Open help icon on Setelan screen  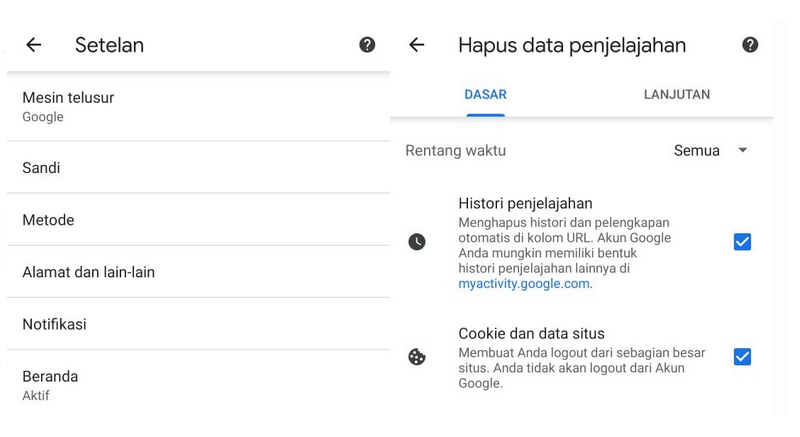click(367, 45)
